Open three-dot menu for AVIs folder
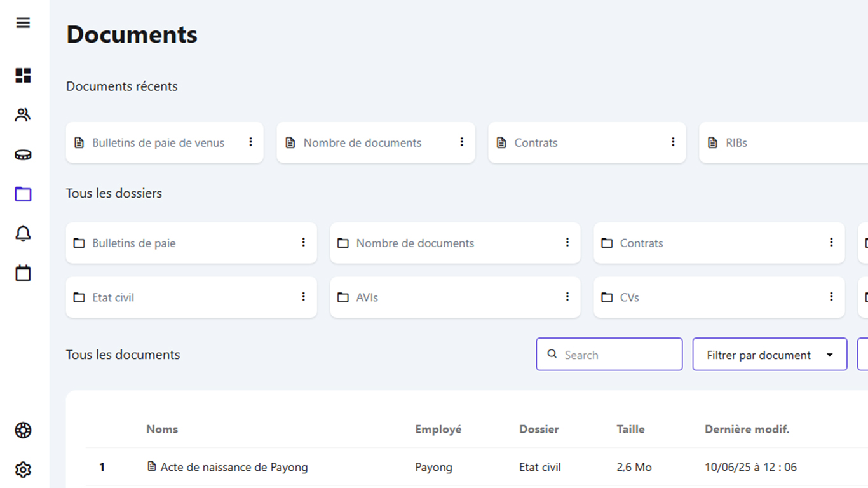This screenshot has width=868, height=488. coord(567,297)
